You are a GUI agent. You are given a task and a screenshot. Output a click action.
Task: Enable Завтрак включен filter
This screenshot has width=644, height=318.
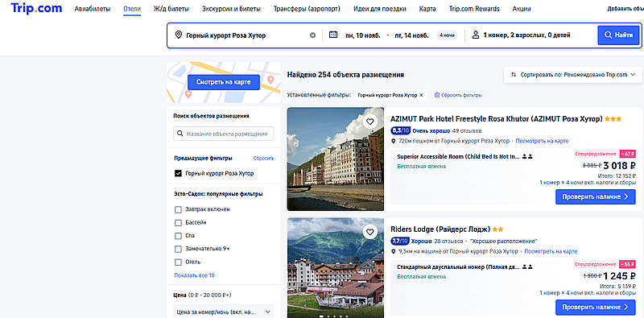tap(178, 209)
